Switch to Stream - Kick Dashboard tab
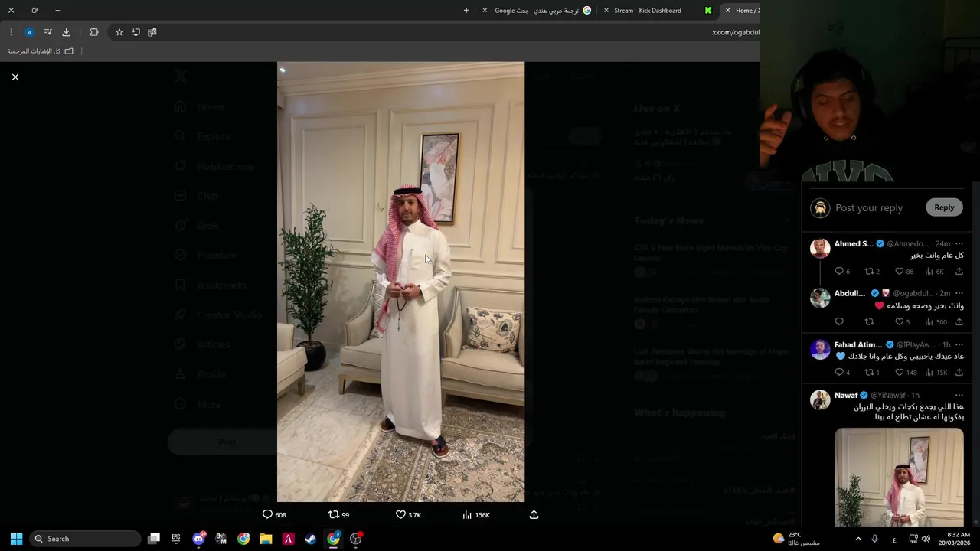 [647, 11]
